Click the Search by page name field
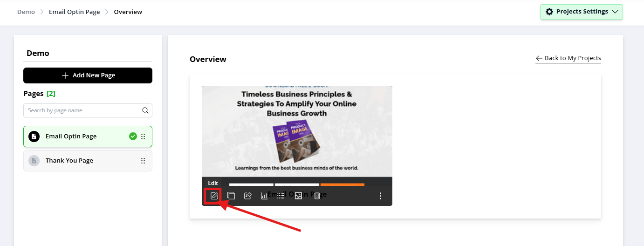This screenshot has height=246, width=644. (88, 110)
